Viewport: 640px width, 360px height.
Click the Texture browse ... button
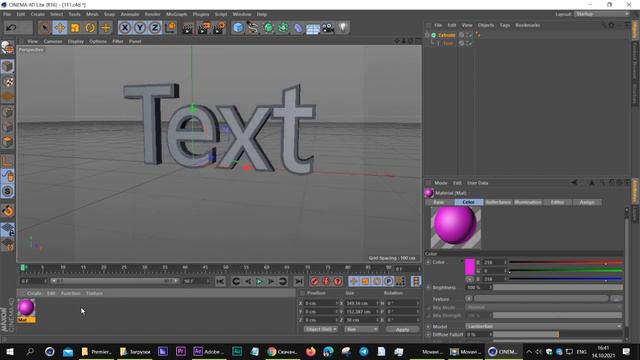click(x=616, y=299)
